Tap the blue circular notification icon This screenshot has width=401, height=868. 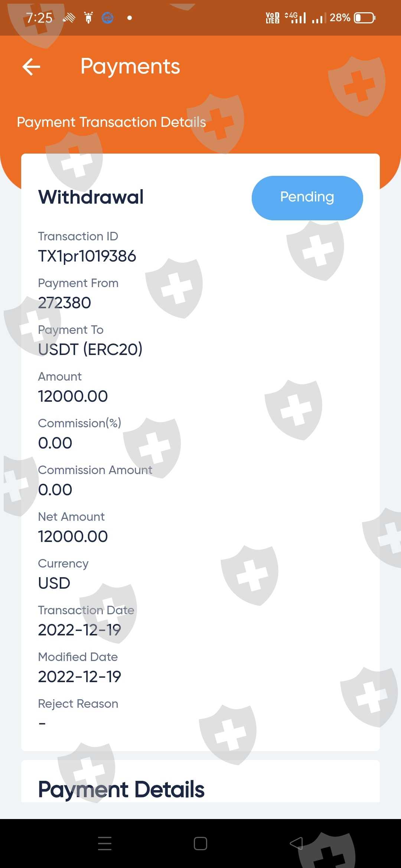point(108,18)
